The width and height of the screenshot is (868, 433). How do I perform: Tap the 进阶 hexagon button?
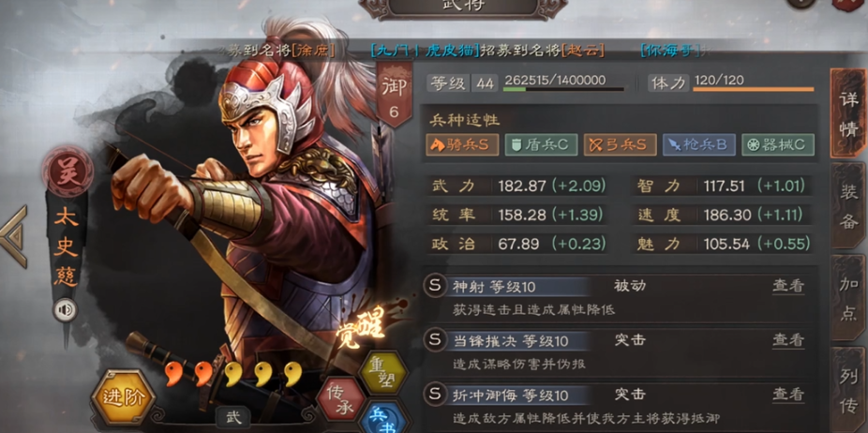[123, 397]
